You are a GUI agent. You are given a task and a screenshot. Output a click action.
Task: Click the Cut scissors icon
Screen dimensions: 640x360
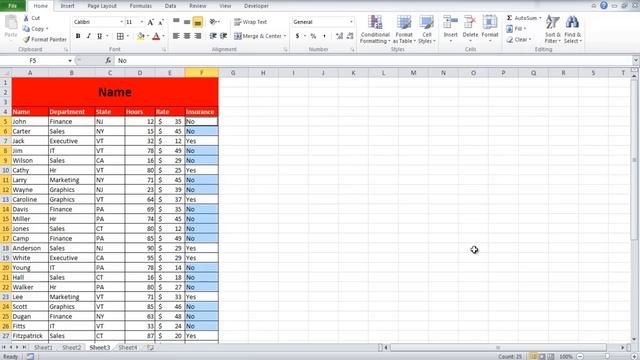[x=27, y=18]
